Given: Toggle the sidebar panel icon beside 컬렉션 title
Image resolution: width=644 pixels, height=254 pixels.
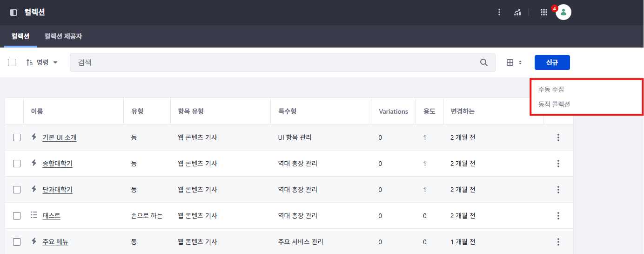Looking at the screenshot, I should (13, 13).
